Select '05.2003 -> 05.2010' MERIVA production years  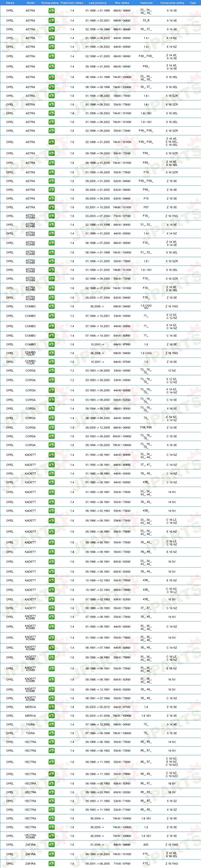pos(97,707)
